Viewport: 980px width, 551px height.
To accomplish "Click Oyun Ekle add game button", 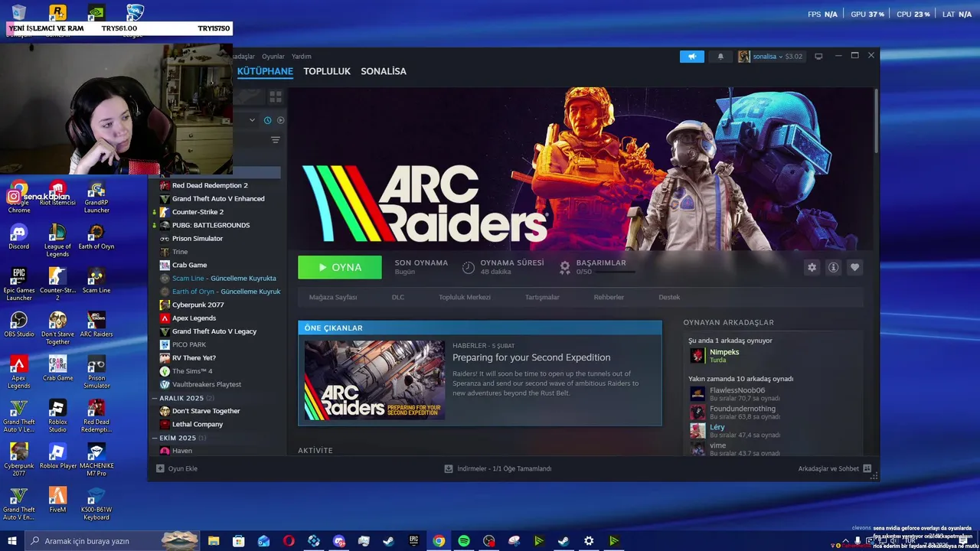I will (x=177, y=468).
